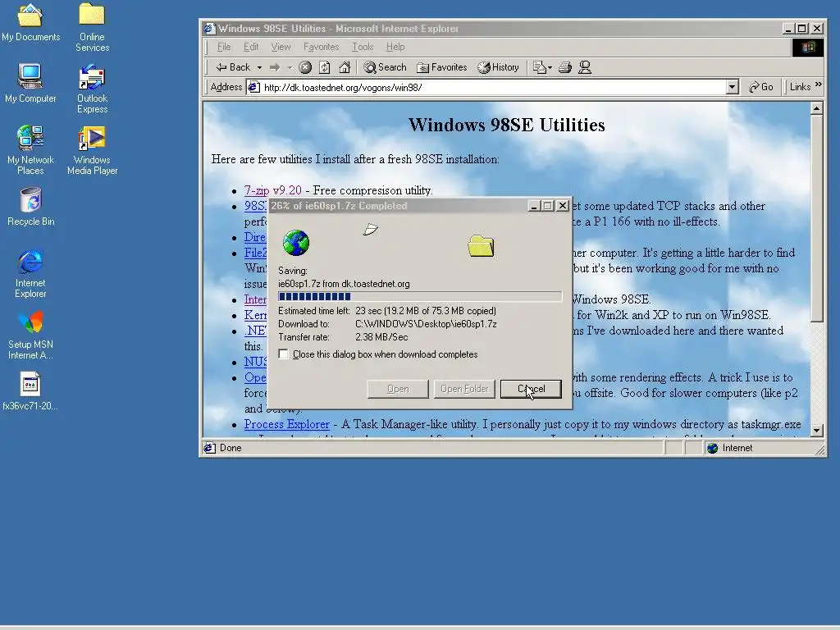The height and width of the screenshot is (630, 840).
Task: Open the File menu
Action: point(223,47)
